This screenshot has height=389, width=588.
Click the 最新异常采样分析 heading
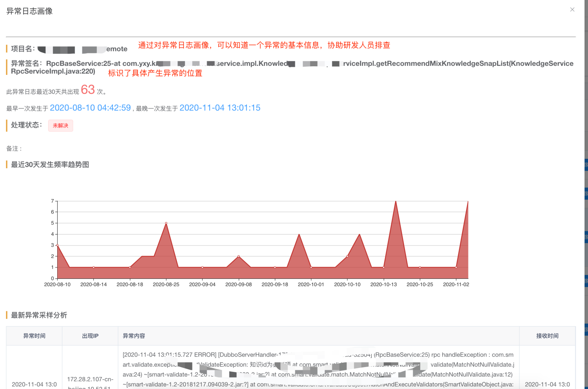coord(39,315)
